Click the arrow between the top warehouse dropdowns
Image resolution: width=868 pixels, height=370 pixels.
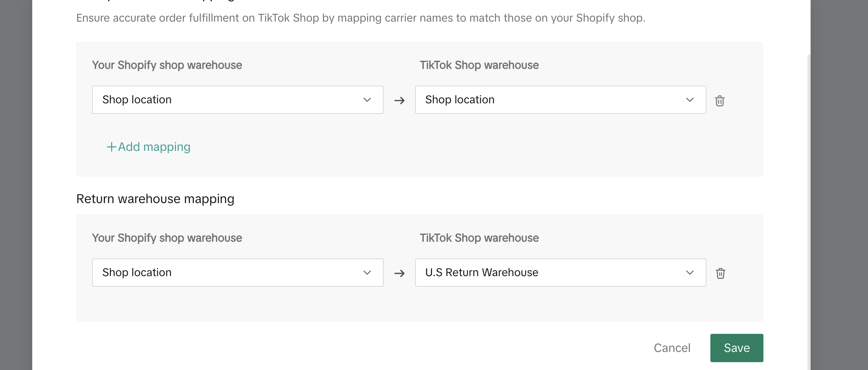399,101
